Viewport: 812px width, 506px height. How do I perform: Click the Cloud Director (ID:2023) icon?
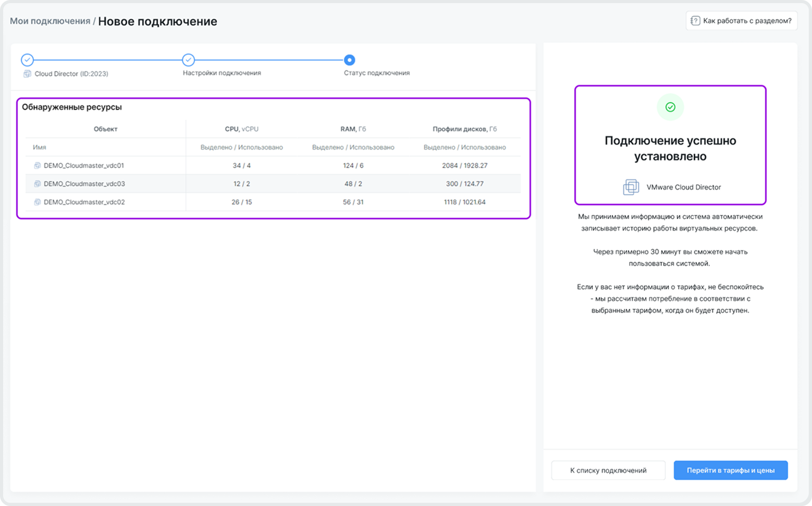click(27, 74)
